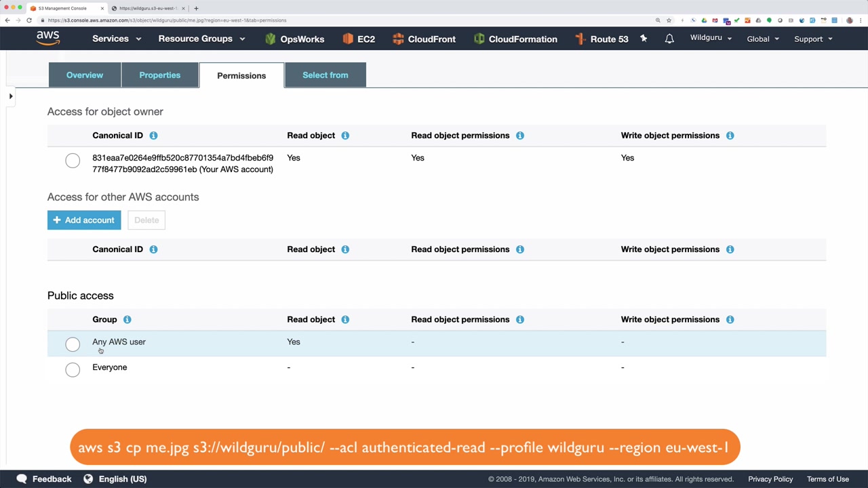Screen dimensions: 868x488
Task: Open the Privacy Policy link
Action: tap(770, 479)
